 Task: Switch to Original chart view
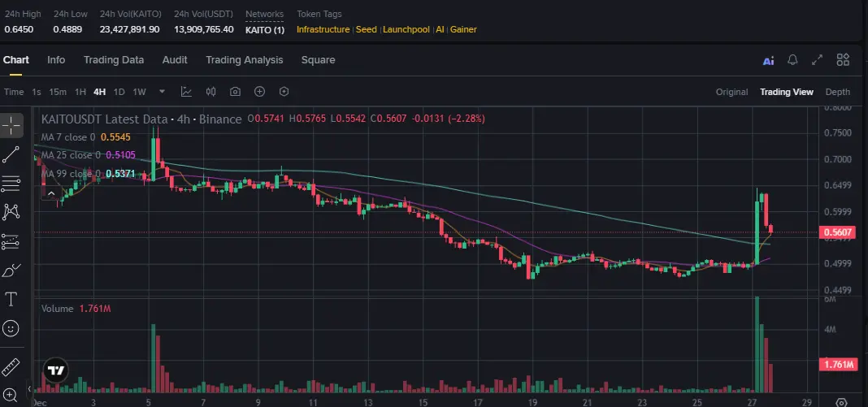(731, 92)
